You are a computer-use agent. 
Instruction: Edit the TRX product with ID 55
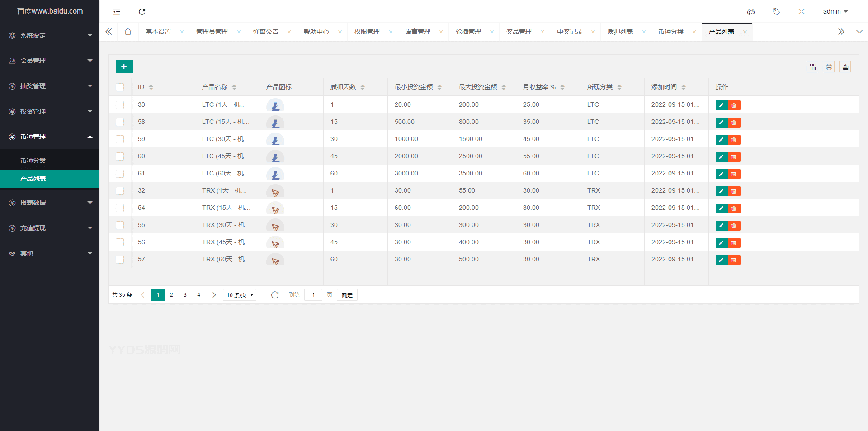[x=722, y=226]
